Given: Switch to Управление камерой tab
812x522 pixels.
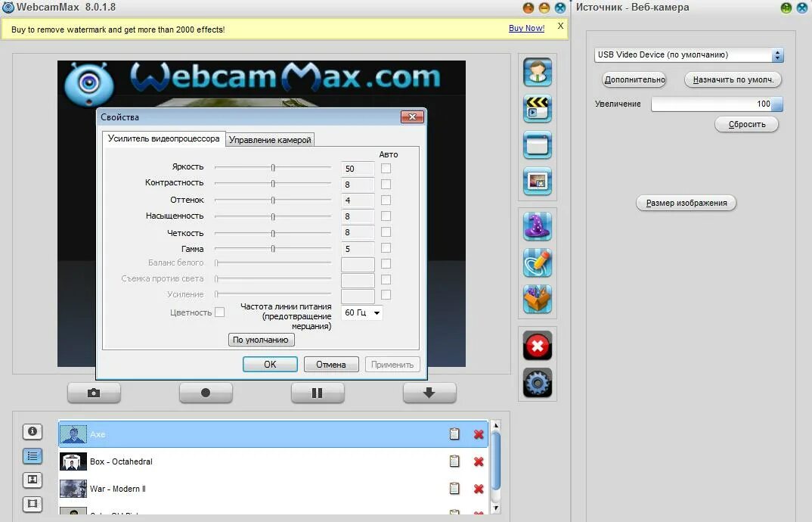Looking at the screenshot, I should (x=270, y=140).
